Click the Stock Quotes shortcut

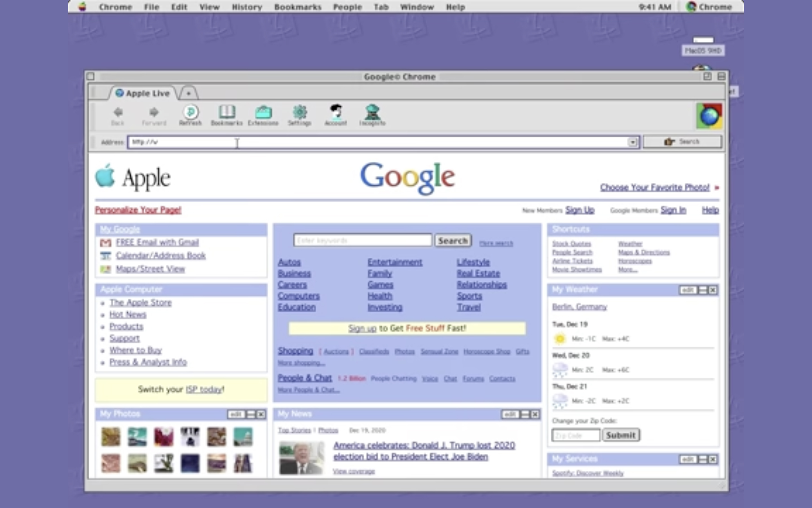tap(572, 244)
